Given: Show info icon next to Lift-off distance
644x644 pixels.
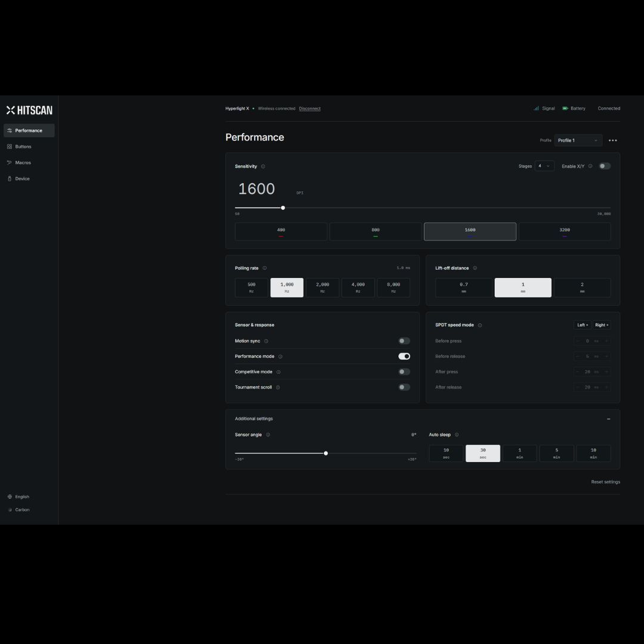Looking at the screenshot, I should point(475,268).
